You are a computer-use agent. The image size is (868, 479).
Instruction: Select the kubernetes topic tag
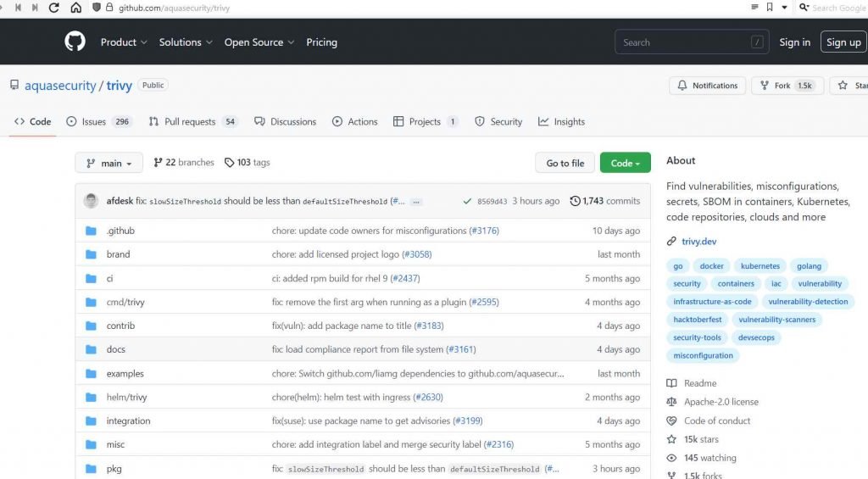point(760,266)
